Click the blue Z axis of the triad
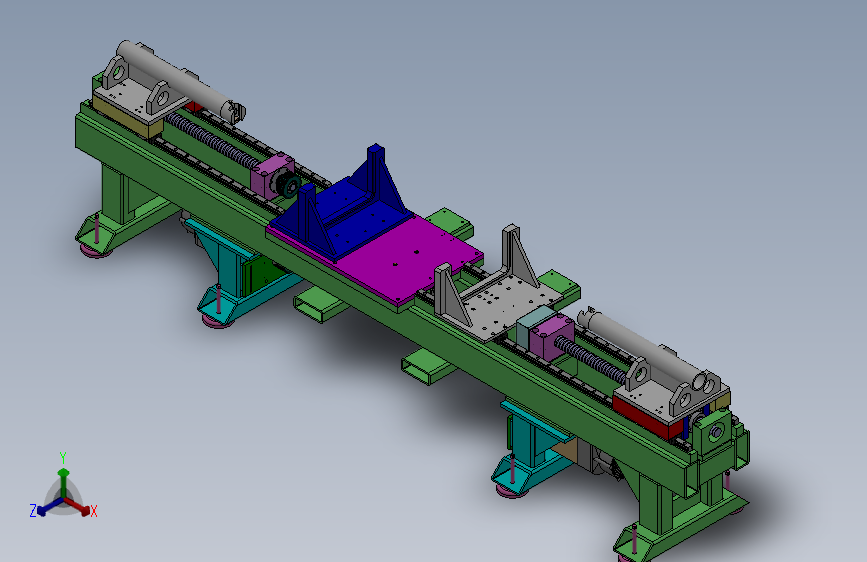867x562 pixels. tap(49, 507)
